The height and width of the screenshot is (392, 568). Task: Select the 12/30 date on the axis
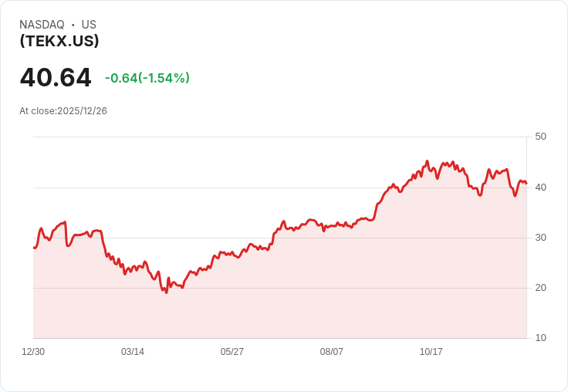(x=33, y=352)
